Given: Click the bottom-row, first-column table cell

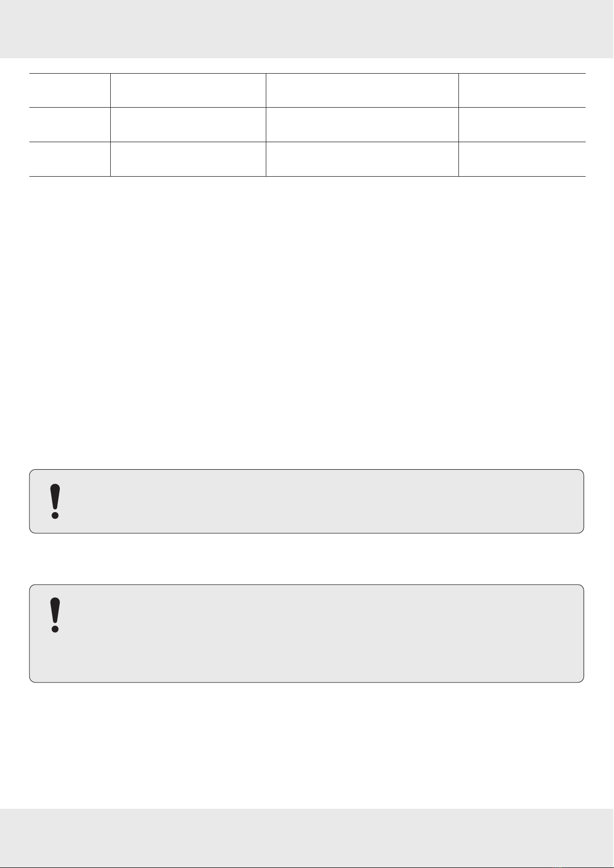Looking at the screenshot, I should pos(70,159).
